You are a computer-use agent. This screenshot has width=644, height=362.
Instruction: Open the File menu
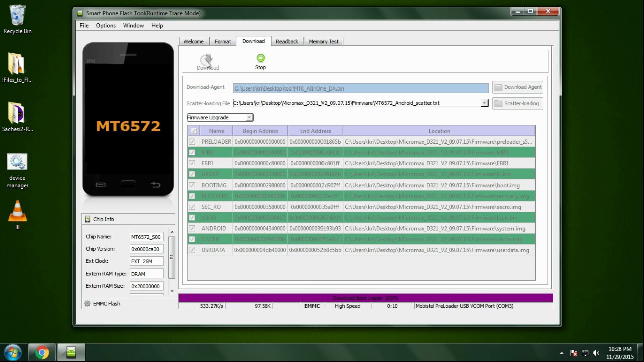[84, 26]
